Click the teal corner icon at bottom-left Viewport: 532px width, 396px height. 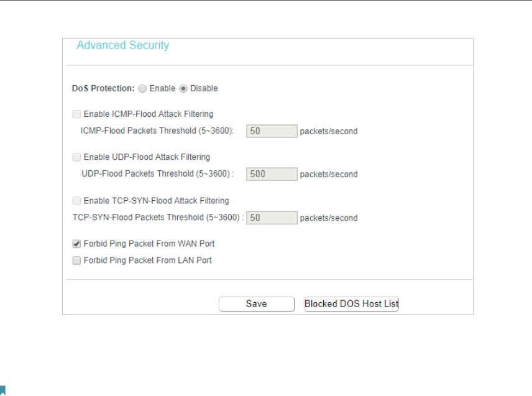pos(2,390)
